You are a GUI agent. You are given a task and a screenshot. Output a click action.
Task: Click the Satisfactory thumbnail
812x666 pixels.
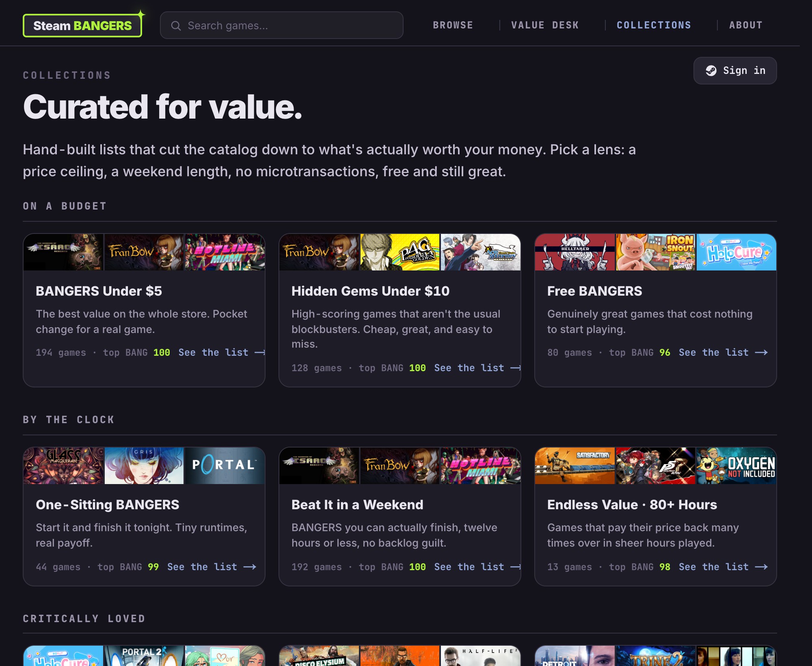(x=575, y=466)
